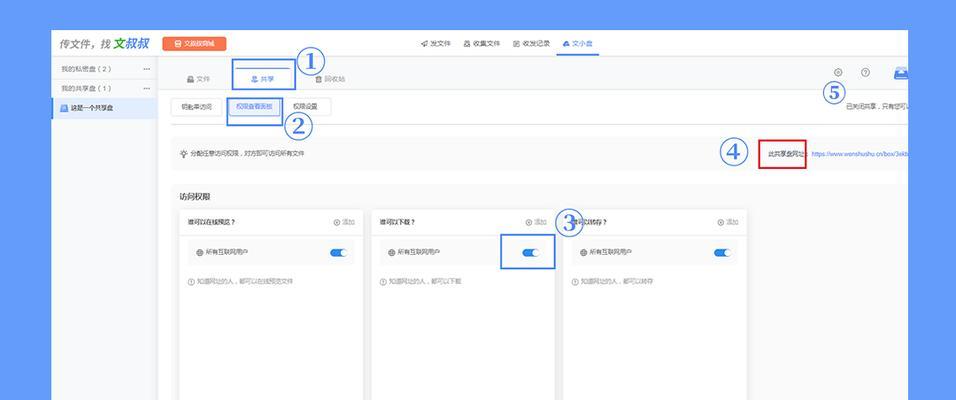Open the shared drive URL link

click(x=859, y=154)
